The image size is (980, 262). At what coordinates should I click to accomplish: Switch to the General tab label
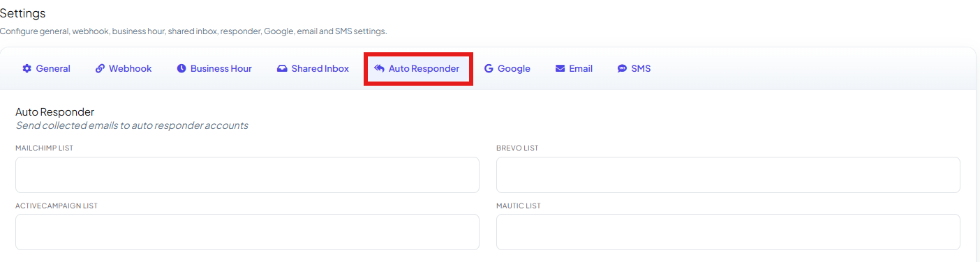click(53, 68)
